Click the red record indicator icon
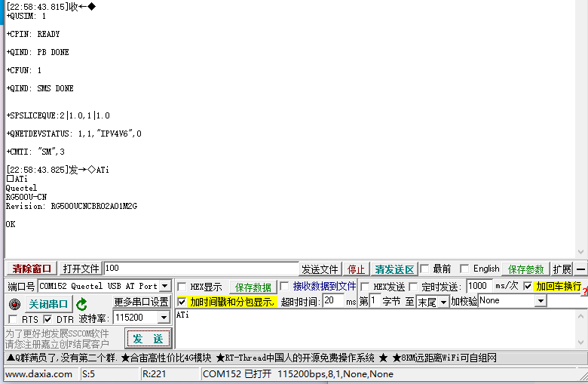 pyautogui.click(x=14, y=304)
